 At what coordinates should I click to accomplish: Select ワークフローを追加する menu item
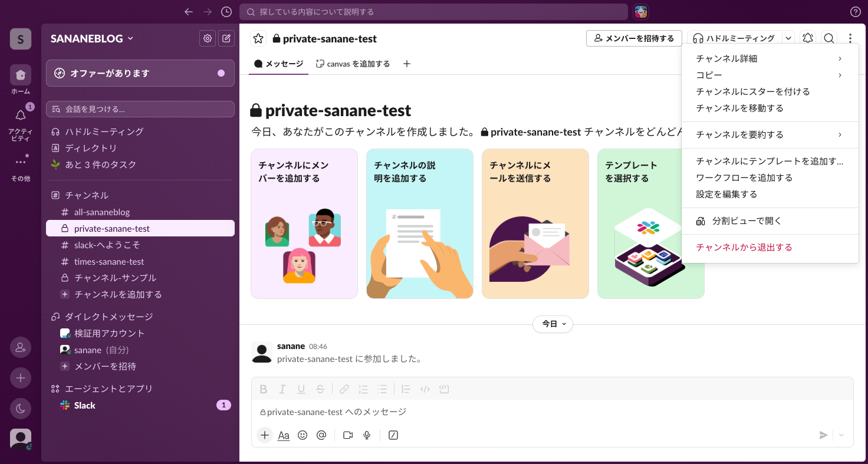click(770, 177)
